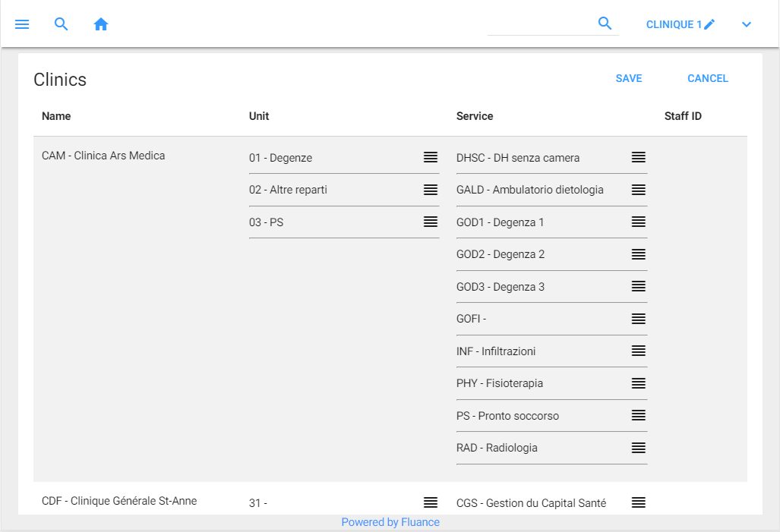Go to the home page icon
Image resolution: width=780 pixels, height=532 pixels.
[101, 24]
